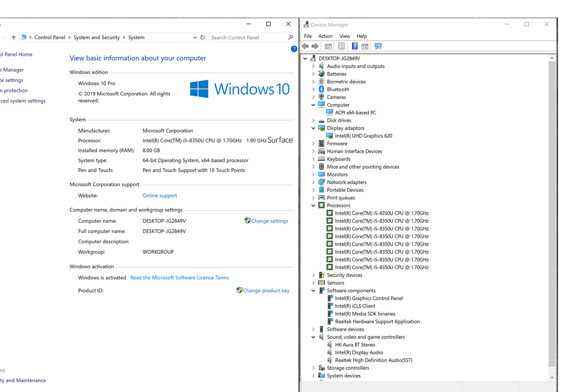Open advanced system settings sidebar link
588x392 pixels.
coord(23,101)
